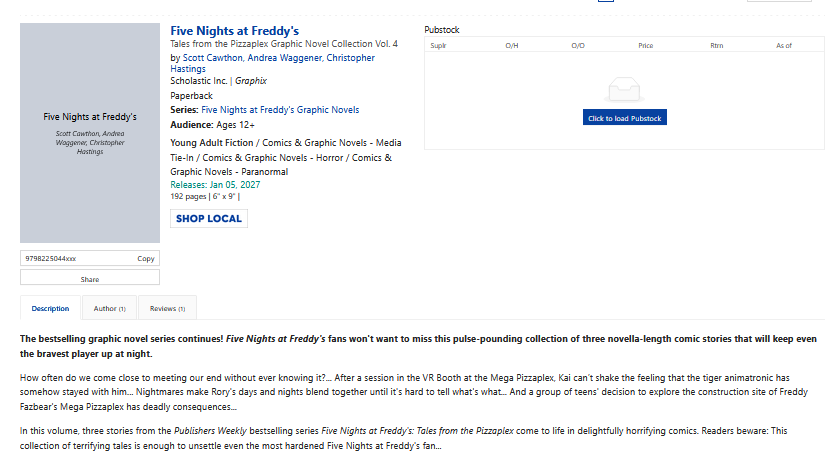Open the Reviews tab
Screen dimensions: 825x463
tap(167, 309)
